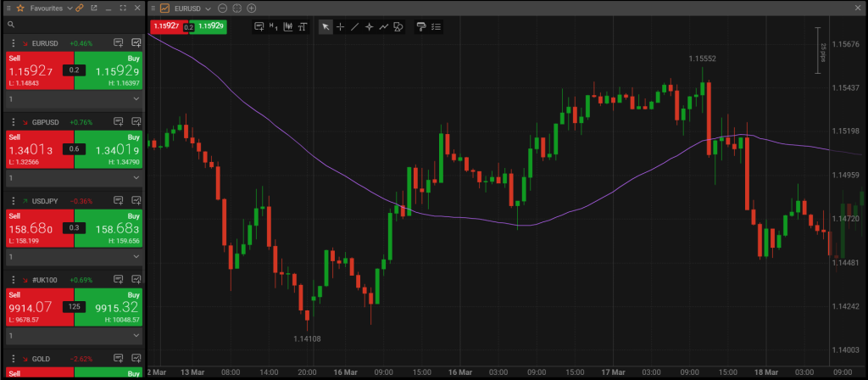Viewport: 868px width, 380px height.
Task: Select the crosshair tool
Action: coord(341,26)
